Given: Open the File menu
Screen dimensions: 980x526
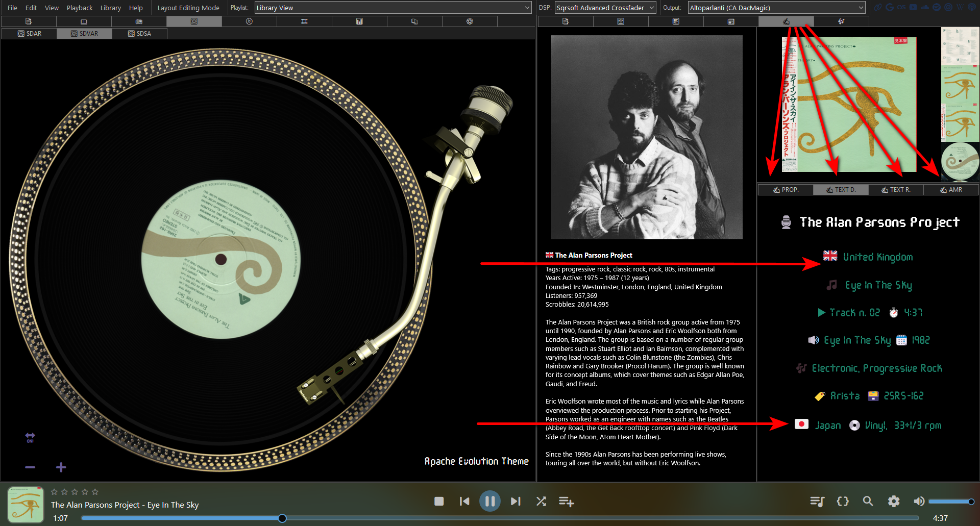Looking at the screenshot, I should (13, 8).
